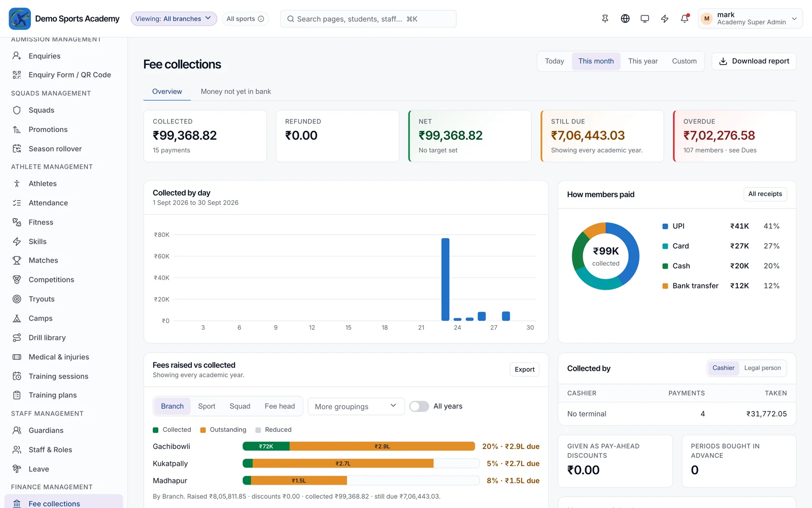Click the Training sessions icon
This screenshot has width=812, height=508.
17,376
